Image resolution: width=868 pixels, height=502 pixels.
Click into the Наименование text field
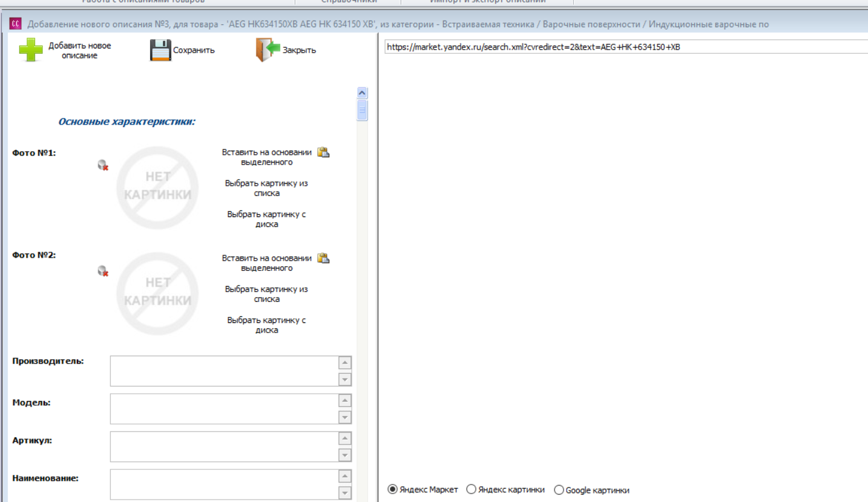click(223, 484)
